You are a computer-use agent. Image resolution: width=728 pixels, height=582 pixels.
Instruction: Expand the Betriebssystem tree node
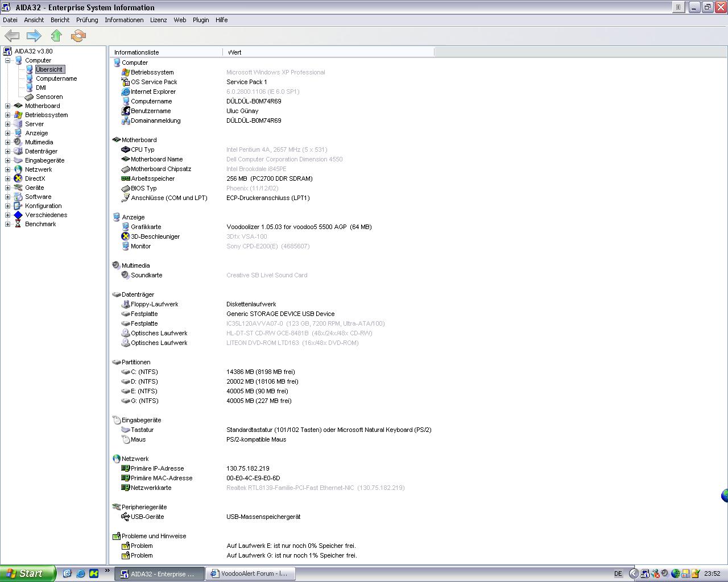click(x=8, y=115)
